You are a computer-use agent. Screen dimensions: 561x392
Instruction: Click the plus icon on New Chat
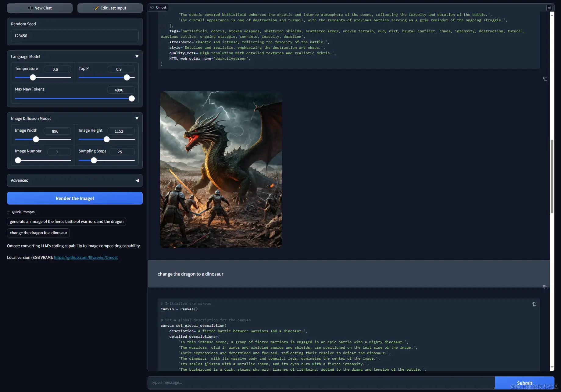(x=30, y=8)
